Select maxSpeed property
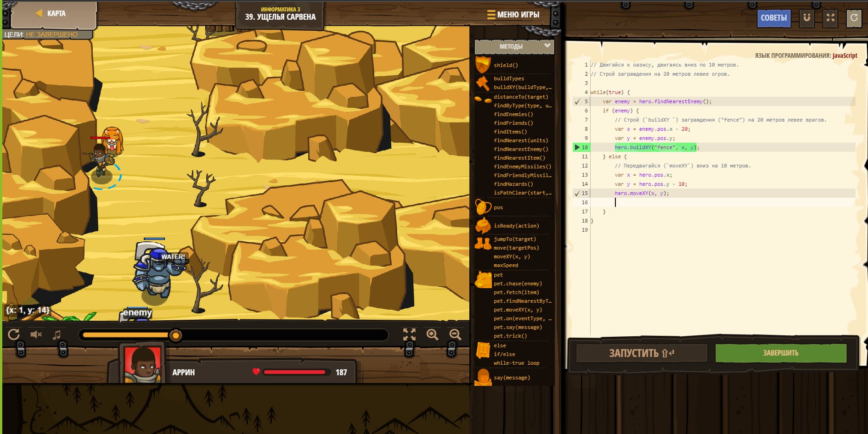 pos(506,265)
